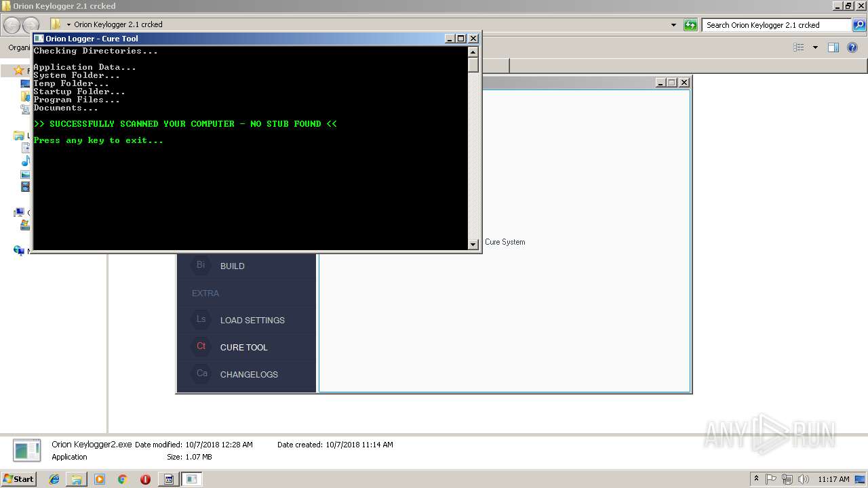The height and width of the screenshot is (488, 868).
Task: Click the Cure System button
Action: (505, 242)
